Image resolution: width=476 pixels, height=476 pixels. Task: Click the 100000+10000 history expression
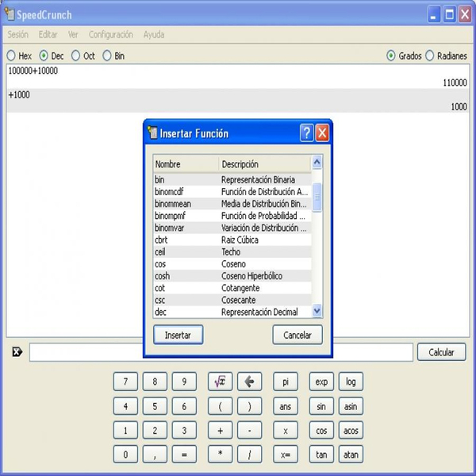[x=33, y=71]
